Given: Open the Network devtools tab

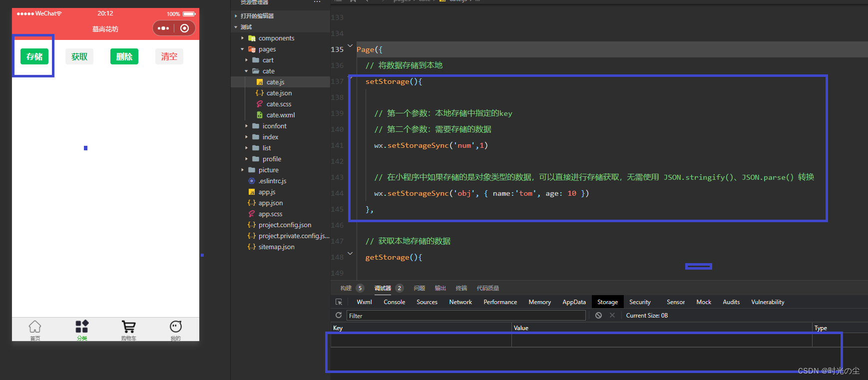Looking at the screenshot, I should 460,302.
